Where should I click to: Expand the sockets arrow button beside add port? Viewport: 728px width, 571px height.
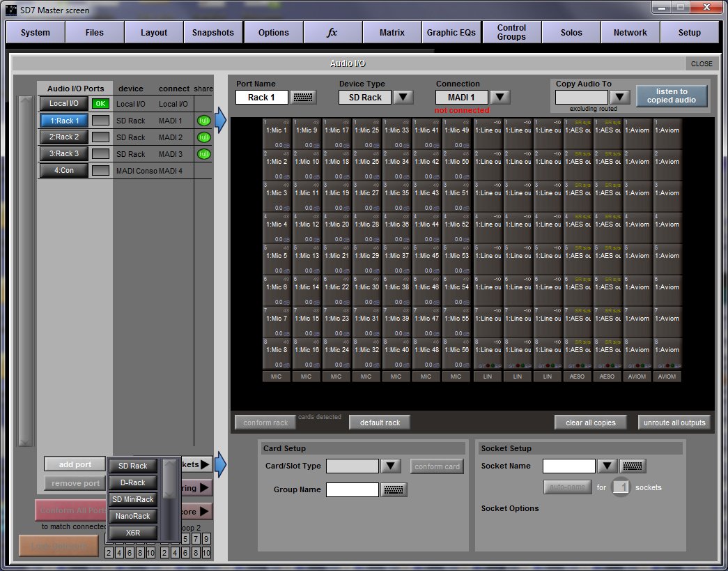(x=197, y=464)
